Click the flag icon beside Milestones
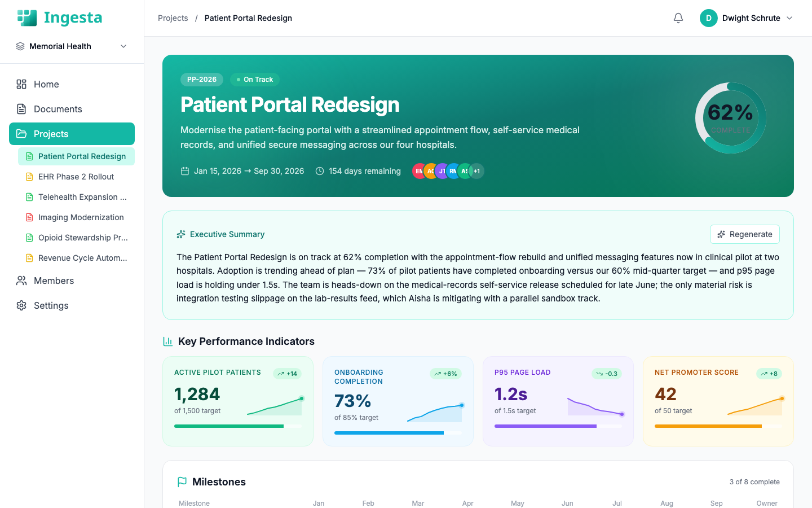Screen dimensions: 812x508 [x=182, y=481]
